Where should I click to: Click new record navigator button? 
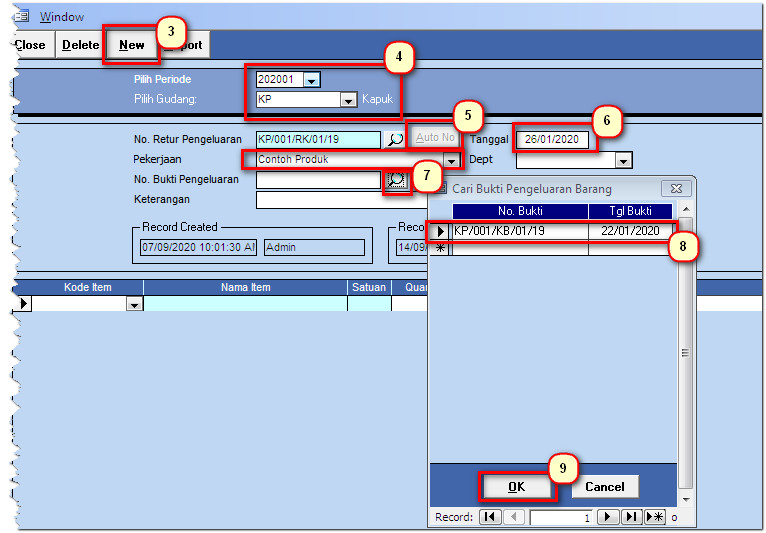tap(654, 517)
